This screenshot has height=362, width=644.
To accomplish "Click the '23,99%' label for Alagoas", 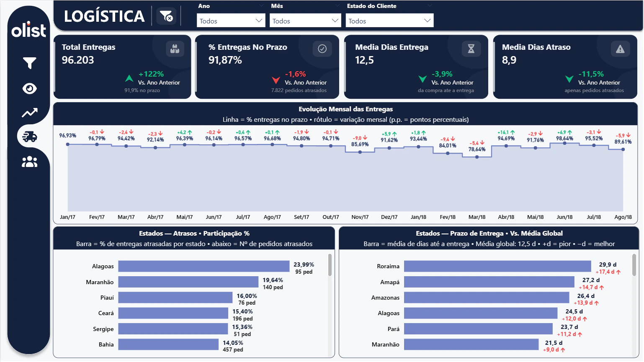I will pyautogui.click(x=304, y=264).
